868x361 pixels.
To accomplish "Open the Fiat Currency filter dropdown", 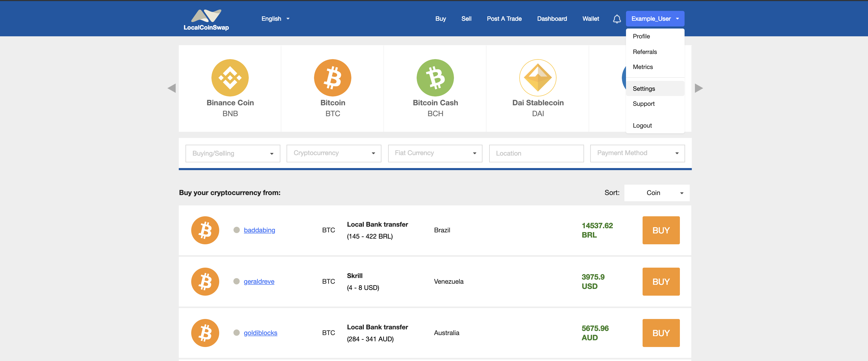I will [x=435, y=153].
